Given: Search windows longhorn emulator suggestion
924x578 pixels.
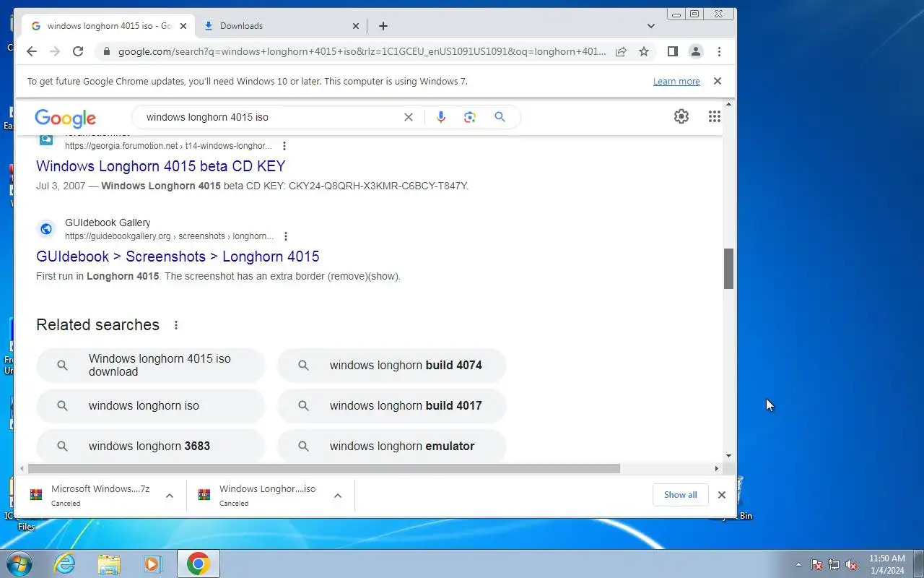Looking at the screenshot, I should tap(392, 447).
